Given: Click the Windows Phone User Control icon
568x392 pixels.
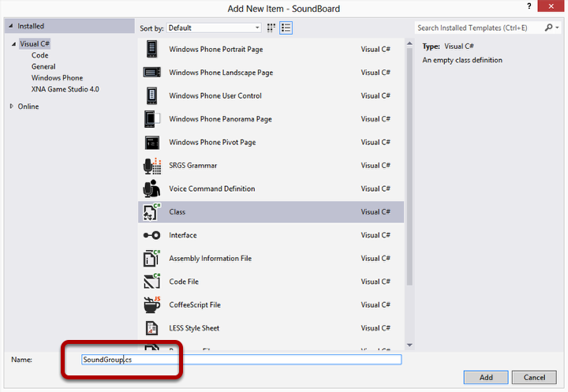Looking at the screenshot, I should (x=151, y=95).
